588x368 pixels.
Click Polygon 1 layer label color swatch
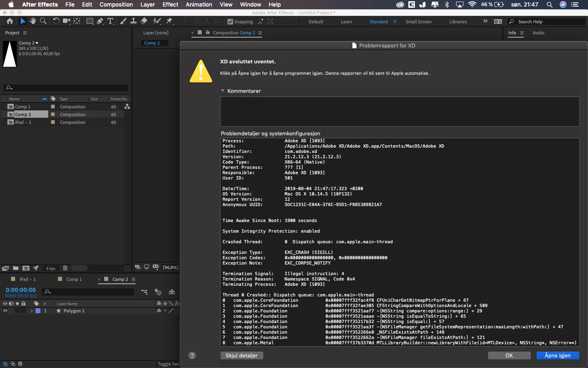[x=38, y=311]
